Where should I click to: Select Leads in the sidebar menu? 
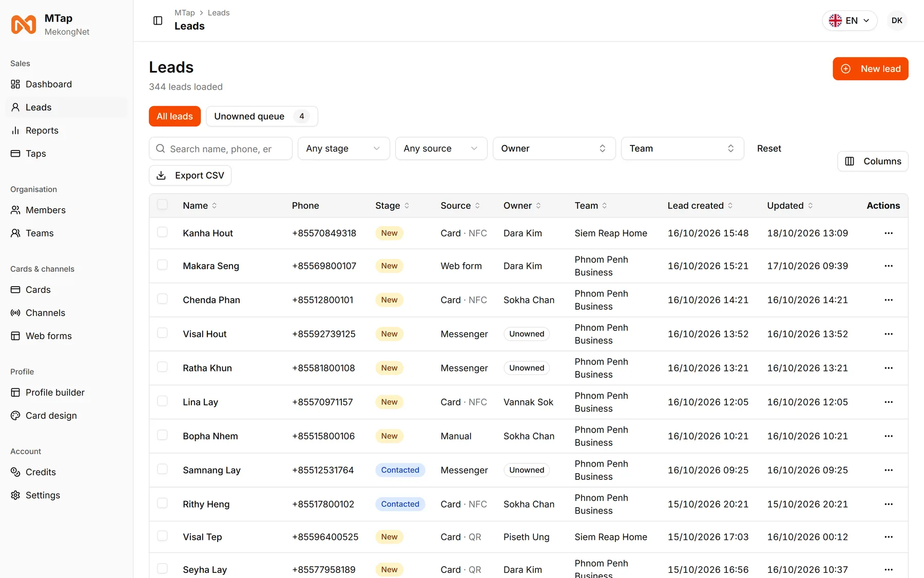click(x=67, y=107)
